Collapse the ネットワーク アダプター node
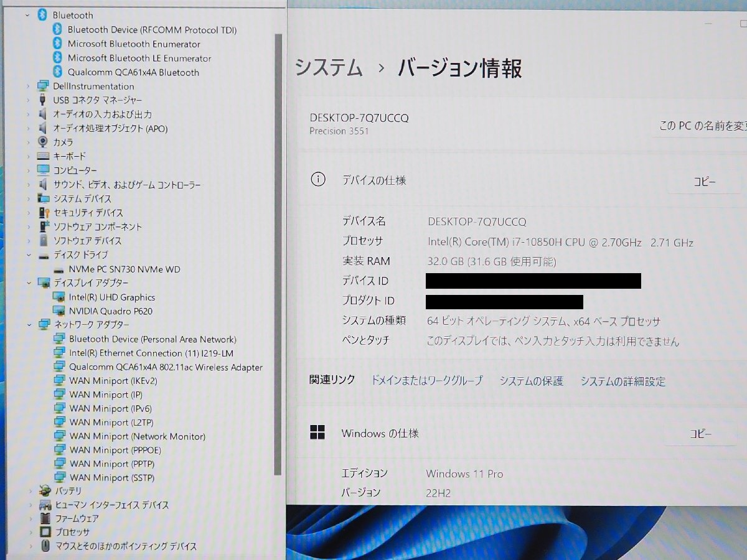The width and height of the screenshot is (747, 560). click(x=29, y=325)
